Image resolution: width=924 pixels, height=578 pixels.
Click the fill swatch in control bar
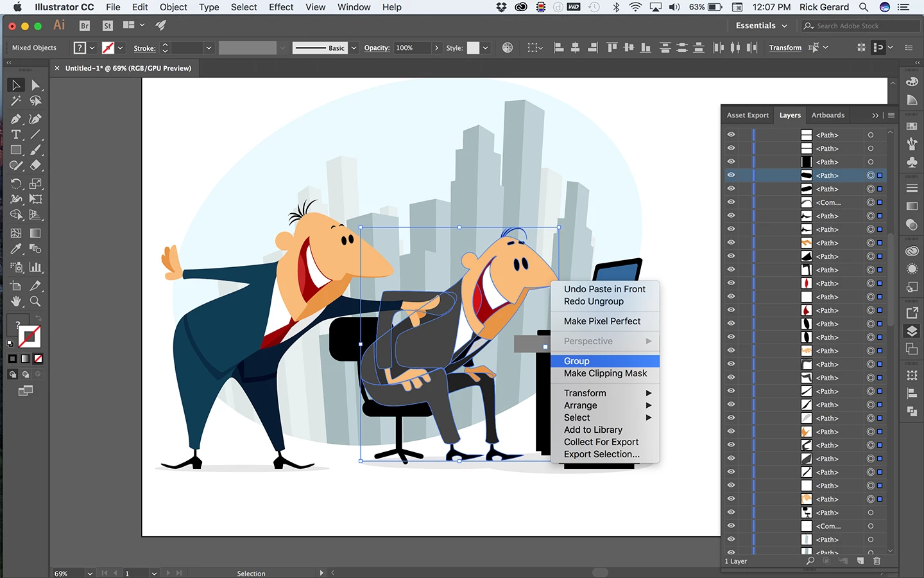80,48
